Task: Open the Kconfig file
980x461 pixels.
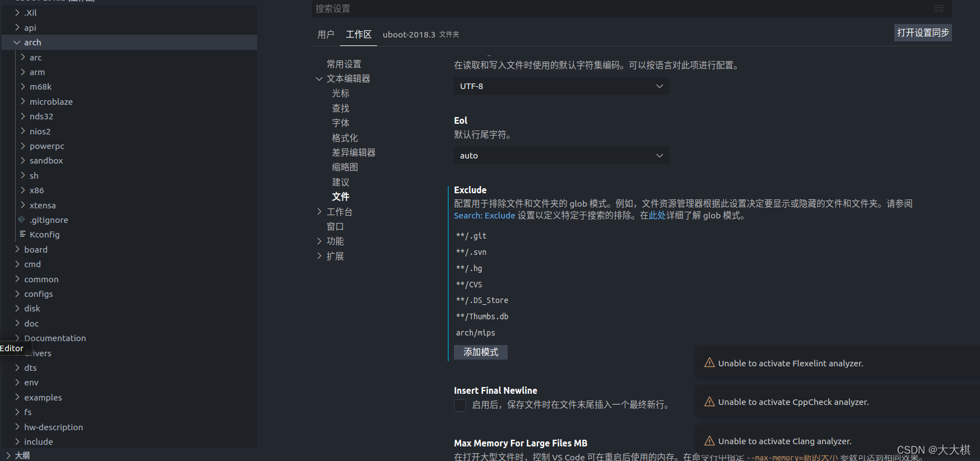Action: click(x=45, y=234)
